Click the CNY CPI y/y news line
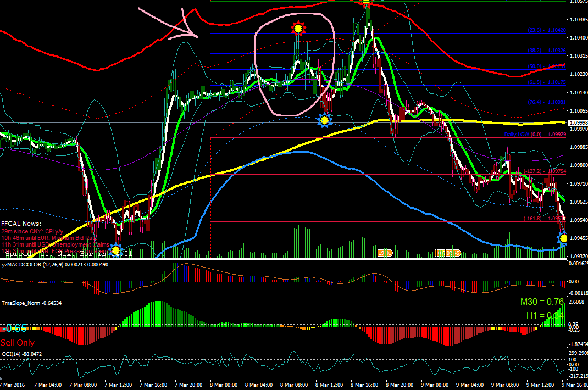This screenshot has width=588, height=390. (32, 231)
